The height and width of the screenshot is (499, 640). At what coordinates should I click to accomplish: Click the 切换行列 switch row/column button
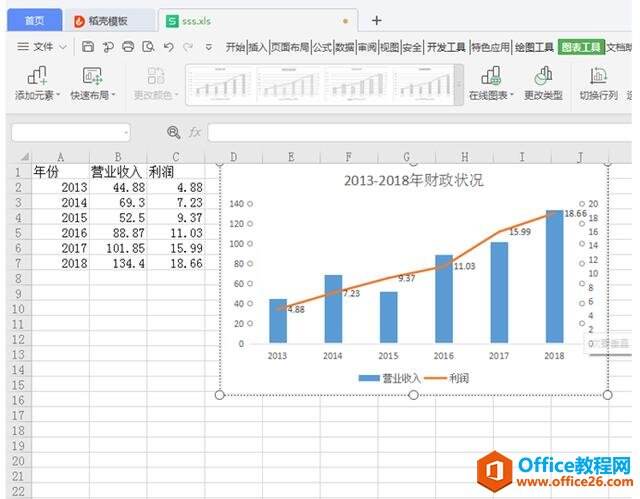coord(598,83)
